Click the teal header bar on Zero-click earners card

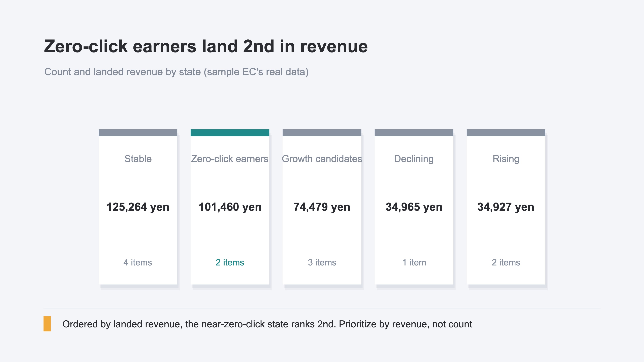pyautogui.click(x=230, y=133)
